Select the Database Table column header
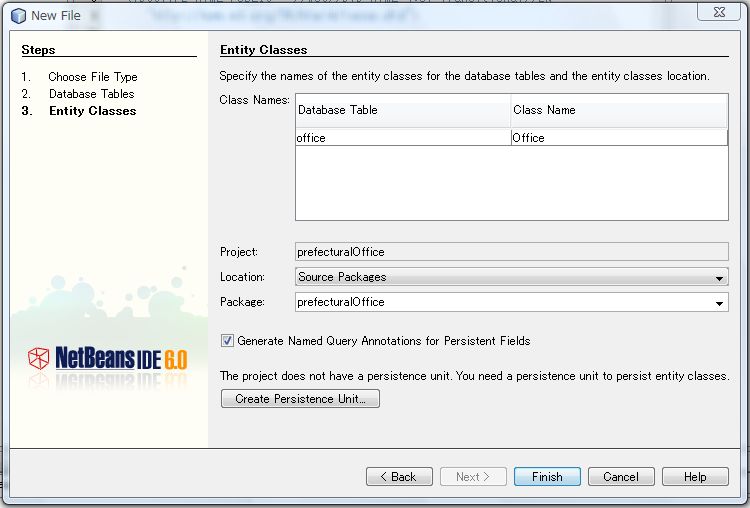This screenshot has height=508, width=750. coord(402,110)
